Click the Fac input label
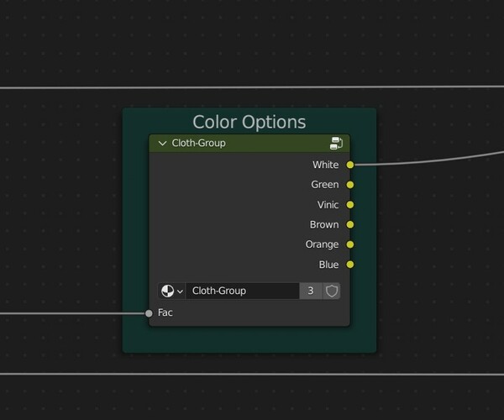The image size is (504, 420). [x=165, y=312]
